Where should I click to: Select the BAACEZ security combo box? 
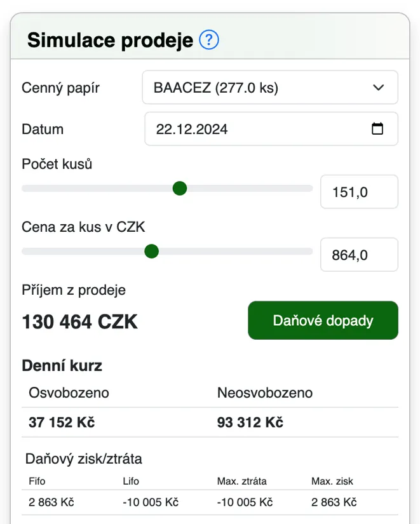[x=270, y=88]
